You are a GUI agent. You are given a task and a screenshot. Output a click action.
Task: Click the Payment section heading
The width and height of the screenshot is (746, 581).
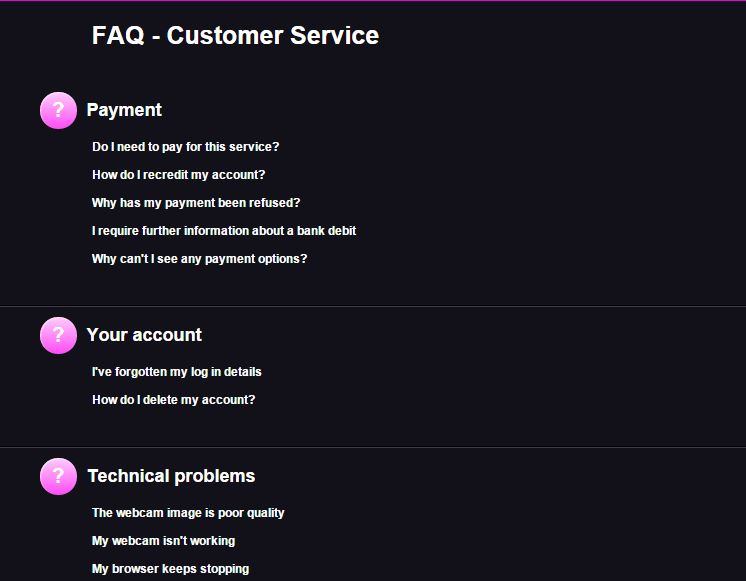124,110
